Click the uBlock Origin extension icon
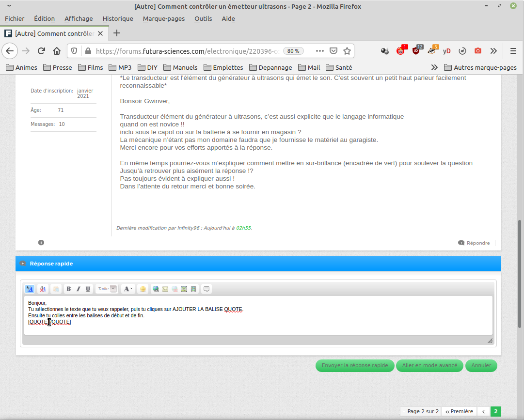Screen dimensions: 524x420 416,51
